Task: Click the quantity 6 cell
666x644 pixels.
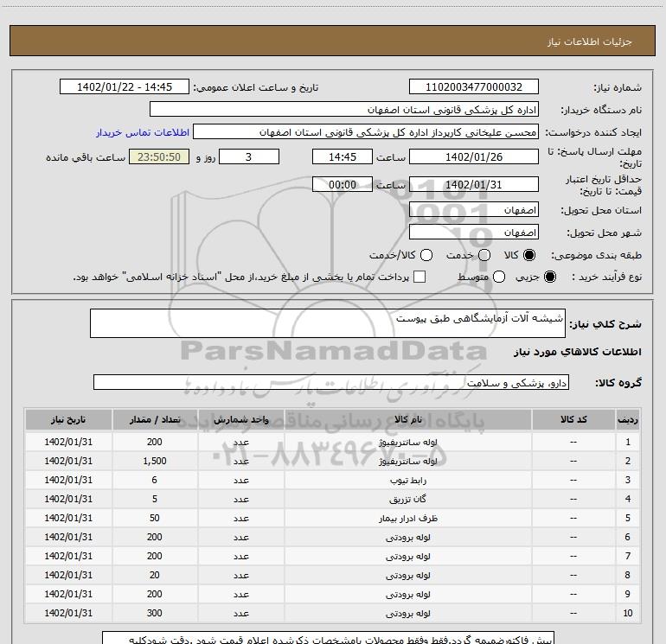Action: 155,480
